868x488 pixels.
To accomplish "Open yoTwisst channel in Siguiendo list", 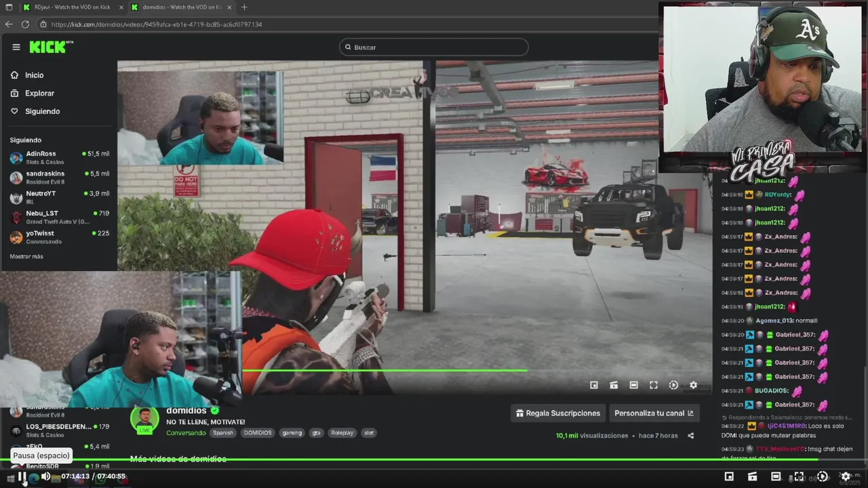I will pyautogui.click(x=59, y=237).
